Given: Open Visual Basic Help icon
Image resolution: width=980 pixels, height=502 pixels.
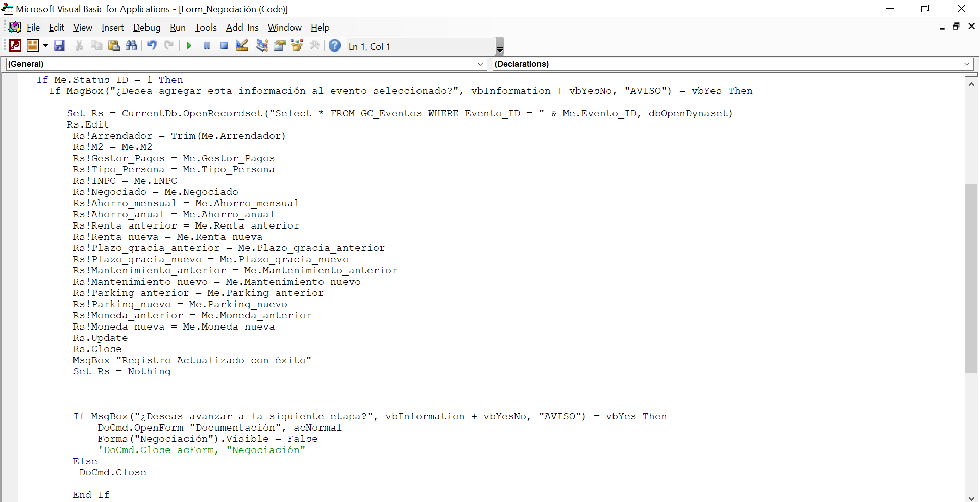Looking at the screenshot, I should [335, 46].
